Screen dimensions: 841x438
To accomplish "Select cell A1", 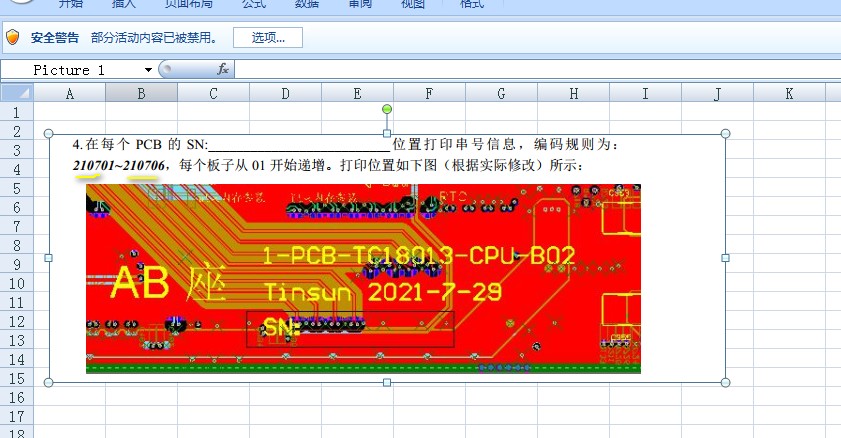I will pyautogui.click(x=70, y=113).
